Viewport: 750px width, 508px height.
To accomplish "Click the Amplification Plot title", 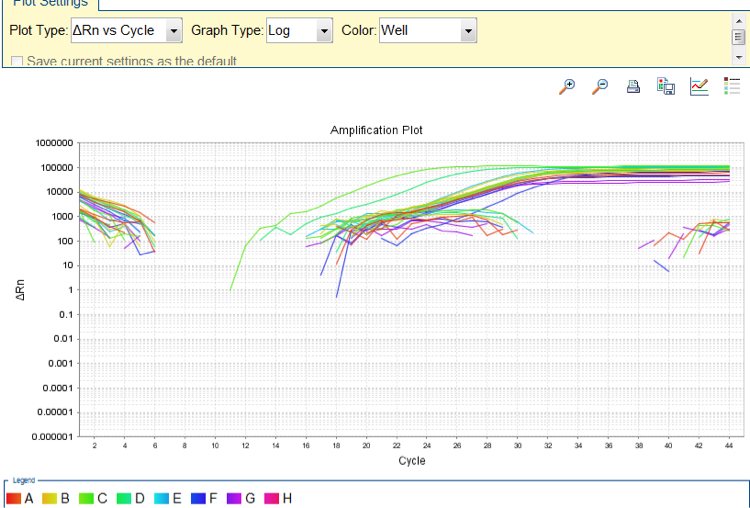I will click(376, 130).
